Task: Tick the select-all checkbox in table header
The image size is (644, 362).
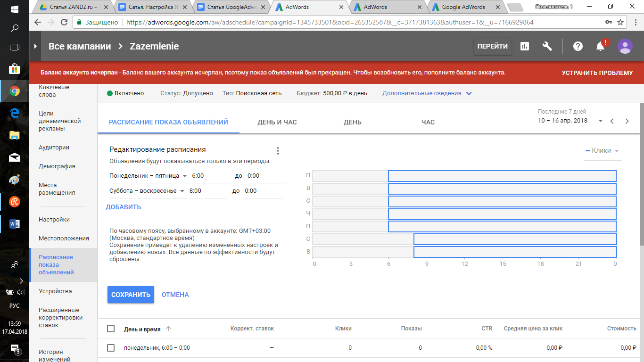Action: [x=111, y=329]
